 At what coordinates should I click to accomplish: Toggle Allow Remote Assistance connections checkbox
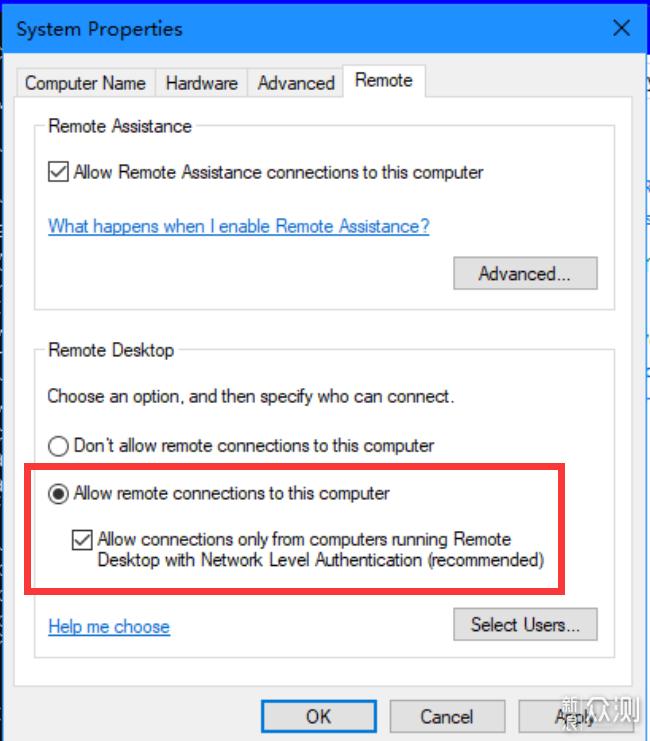click(58, 172)
